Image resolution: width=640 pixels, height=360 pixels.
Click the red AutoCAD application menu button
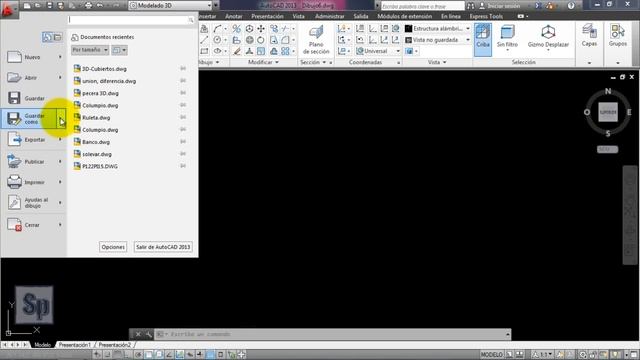pyautogui.click(x=8, y=9)
